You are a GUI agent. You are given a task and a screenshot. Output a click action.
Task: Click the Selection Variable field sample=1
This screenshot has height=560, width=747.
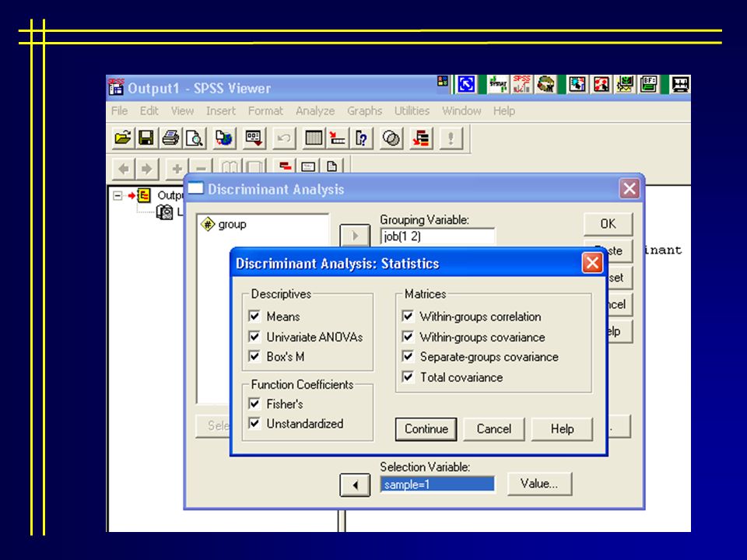[x=437, y=485]
